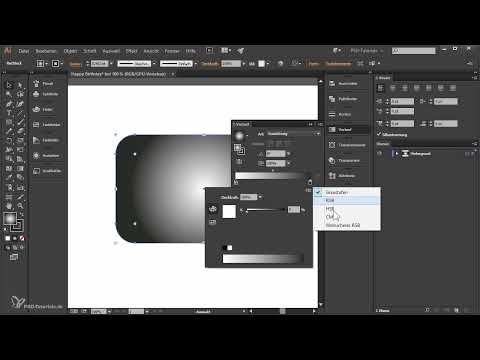This screenshot has width=480, height=360.
Task: Activate the fill/stroke toggle in the Verlauf panel
Action: point(239,149)
